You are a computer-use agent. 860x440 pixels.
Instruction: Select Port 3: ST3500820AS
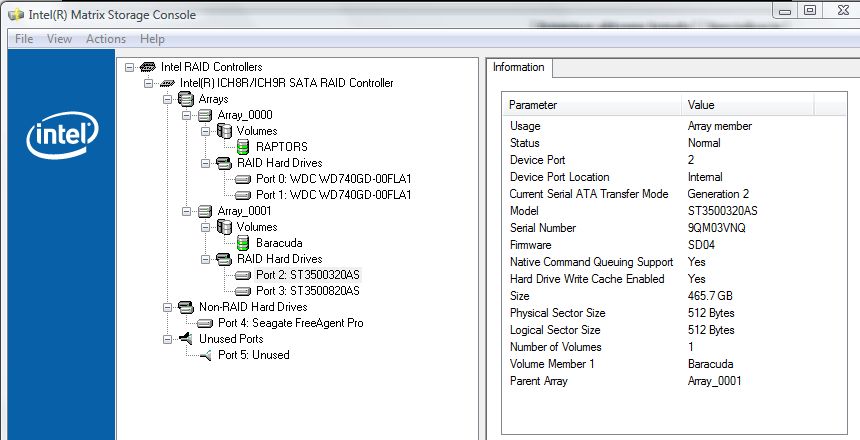pyautogui.click(x=308, y=291)
